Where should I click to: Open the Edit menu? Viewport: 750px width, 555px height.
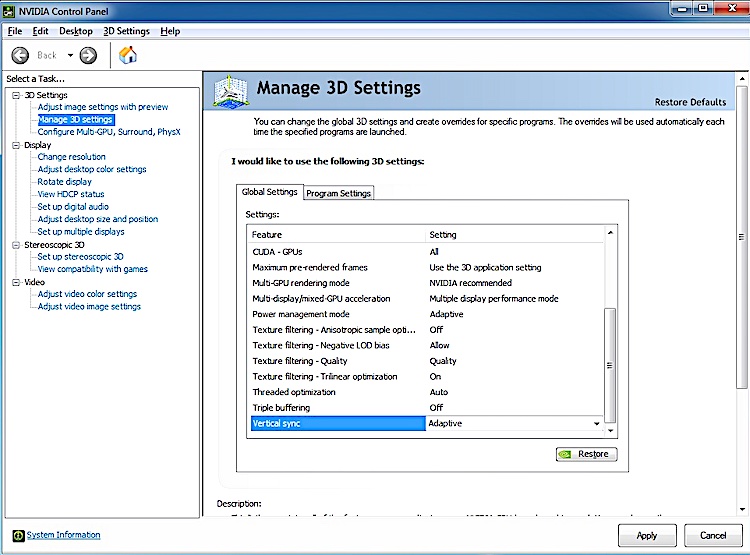click(x=40, y=31)
